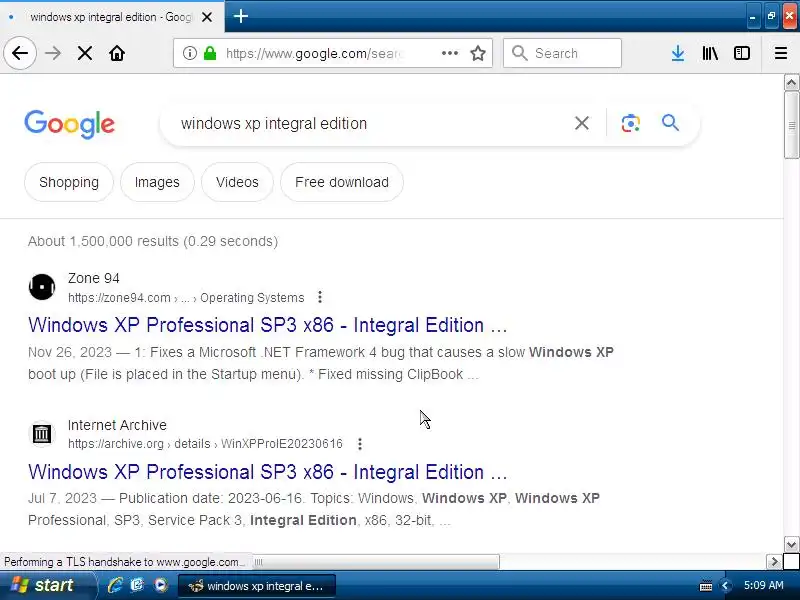800x600 pixels.
Task: Select the Firefox taskbar button
Action: pos(257,586)
